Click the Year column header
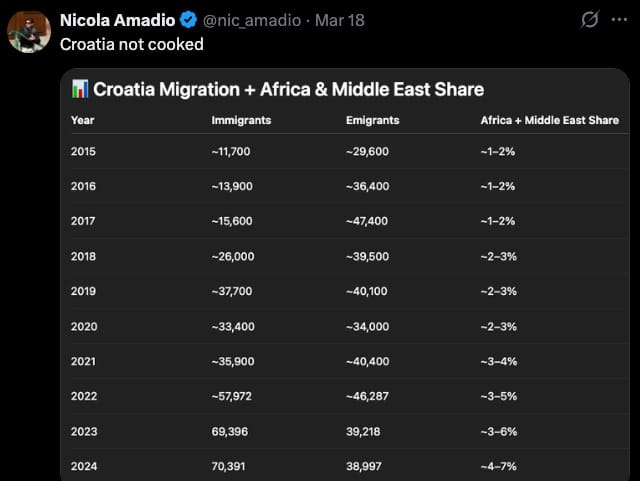640x481 pixels. coord(82,120)
